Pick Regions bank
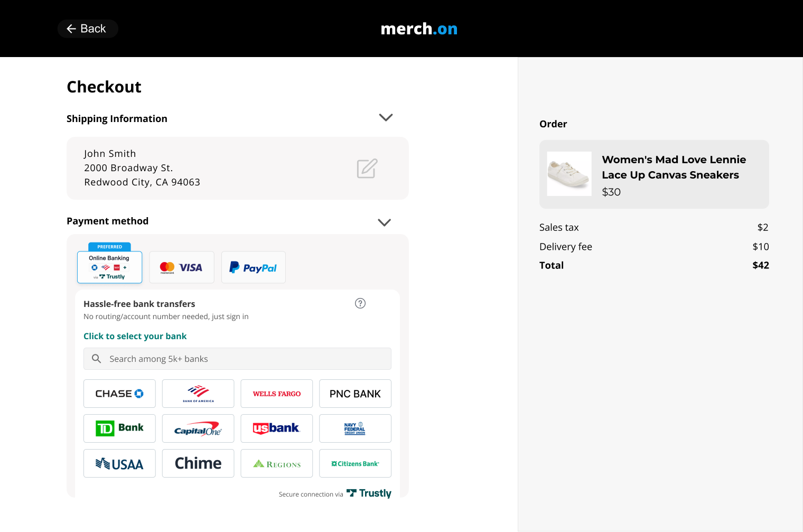 (277, 463)
